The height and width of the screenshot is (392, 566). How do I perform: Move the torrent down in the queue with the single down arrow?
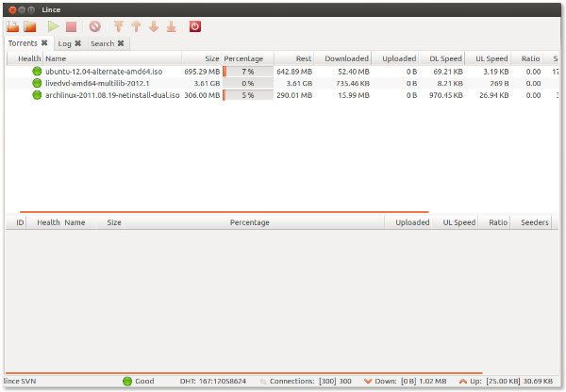click(x=154, y=26)
